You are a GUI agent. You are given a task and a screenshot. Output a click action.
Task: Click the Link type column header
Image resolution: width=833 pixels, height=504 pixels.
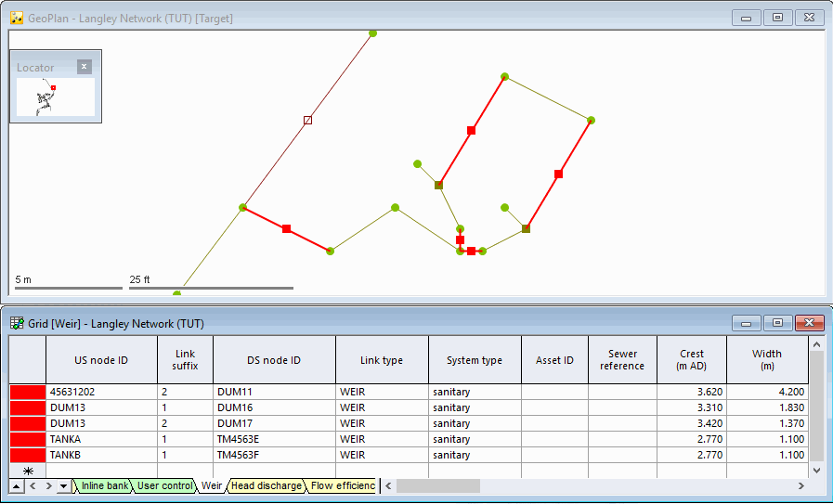tap(382, 360)
